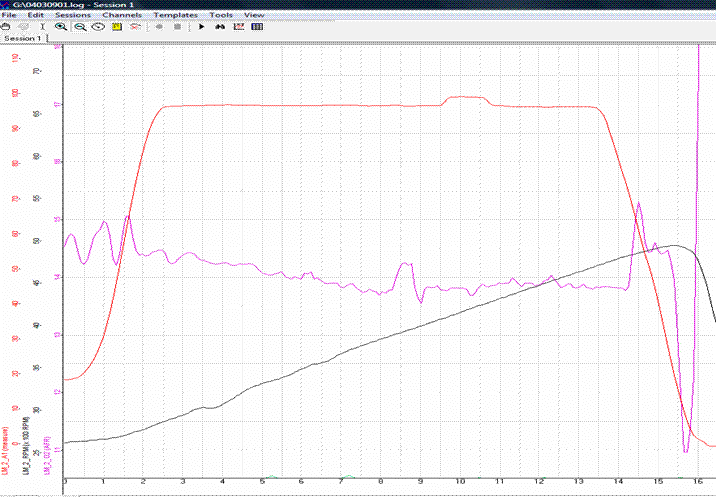Click the zoom out magnifier icon
This screenshot has height=497, width=716.
click(x=80, y=27)
